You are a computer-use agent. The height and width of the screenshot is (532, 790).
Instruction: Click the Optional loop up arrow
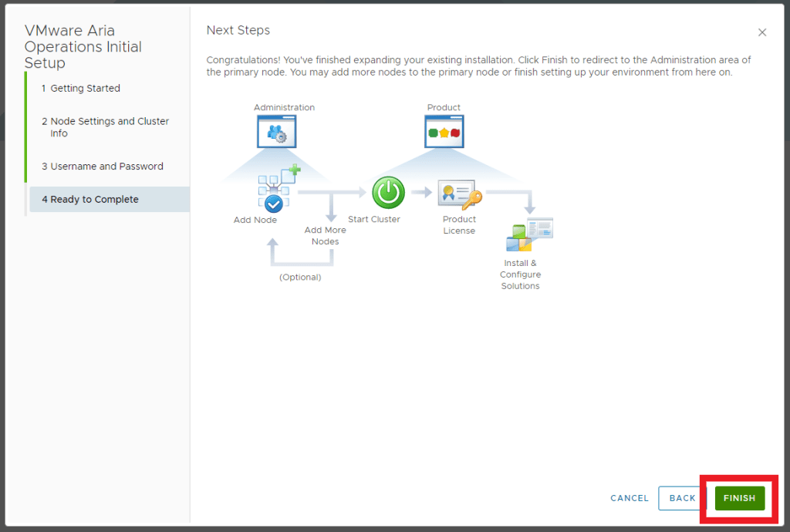[272, 251]
